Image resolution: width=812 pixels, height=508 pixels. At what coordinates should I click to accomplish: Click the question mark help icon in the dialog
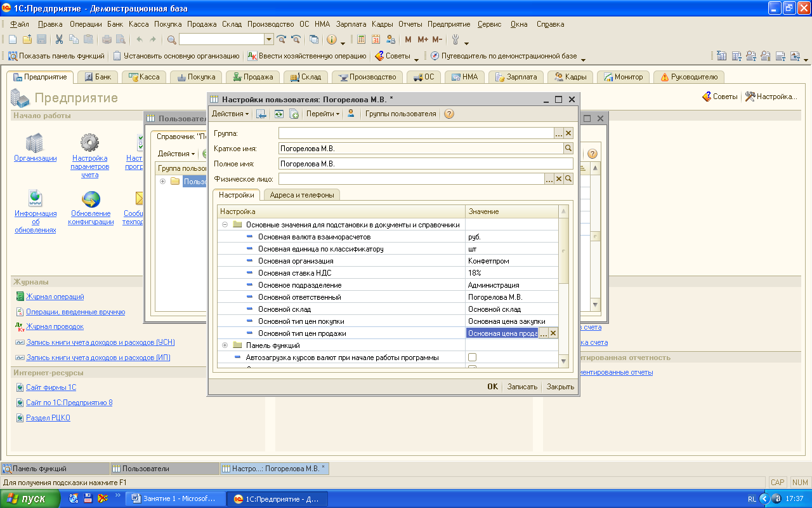click(x=449, y=114)
